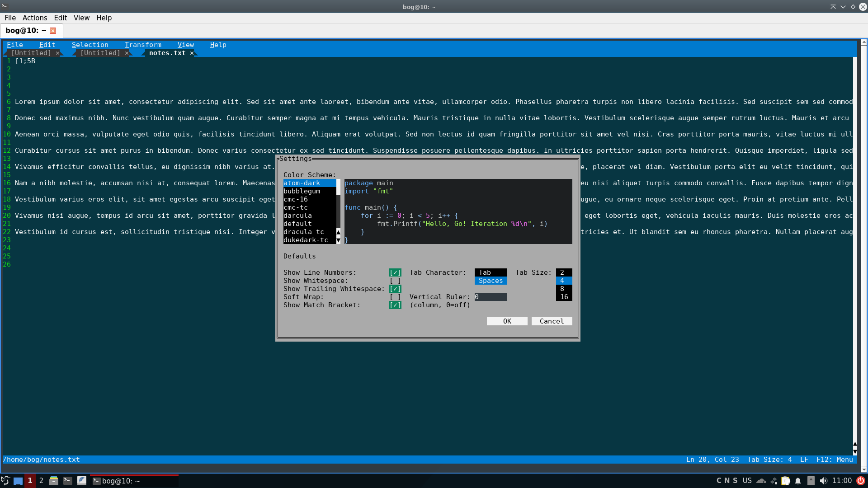Toggle Show Trailing Whitespace checkbox

pyautogui.click(x=395, y=289)
